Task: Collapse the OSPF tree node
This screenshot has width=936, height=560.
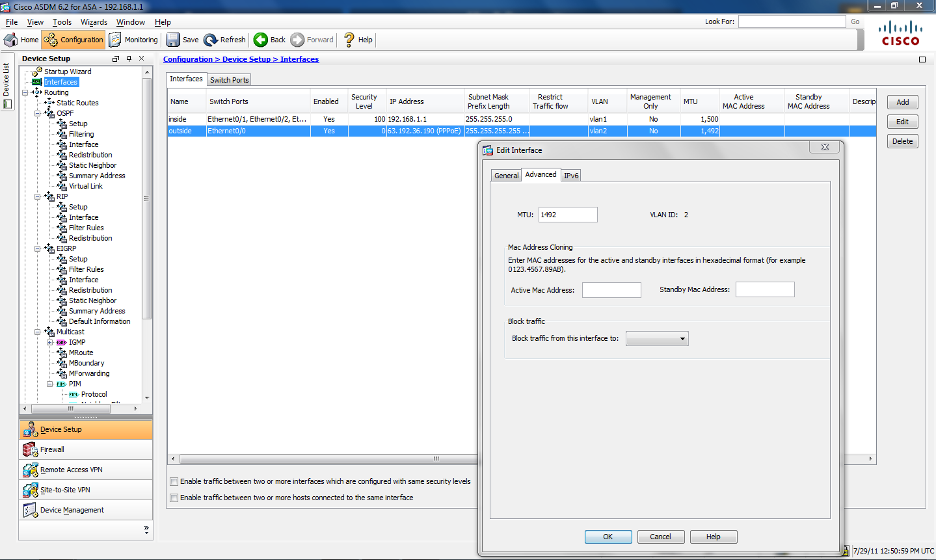Action: (x=38, y=113)
